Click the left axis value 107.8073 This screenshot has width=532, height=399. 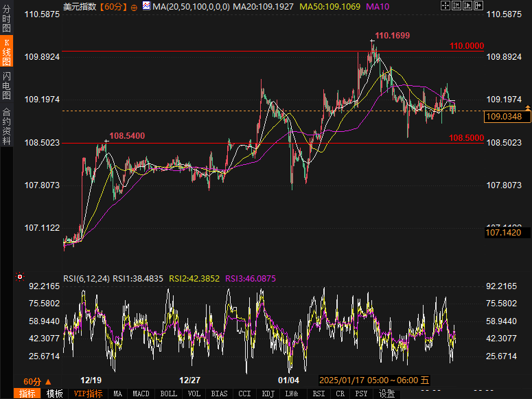[x=42, y=185]
